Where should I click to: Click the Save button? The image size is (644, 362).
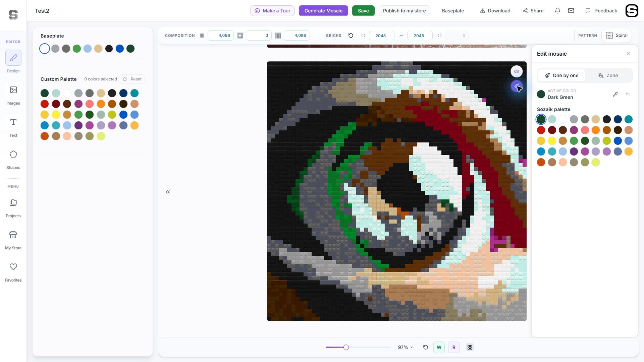click(363, 11)
